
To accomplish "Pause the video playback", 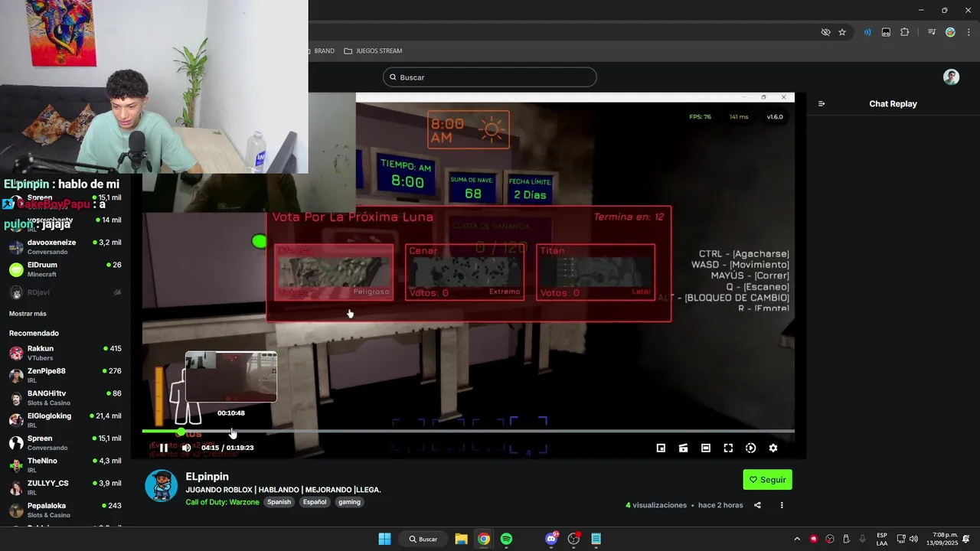I will click(x=164, y=448).
